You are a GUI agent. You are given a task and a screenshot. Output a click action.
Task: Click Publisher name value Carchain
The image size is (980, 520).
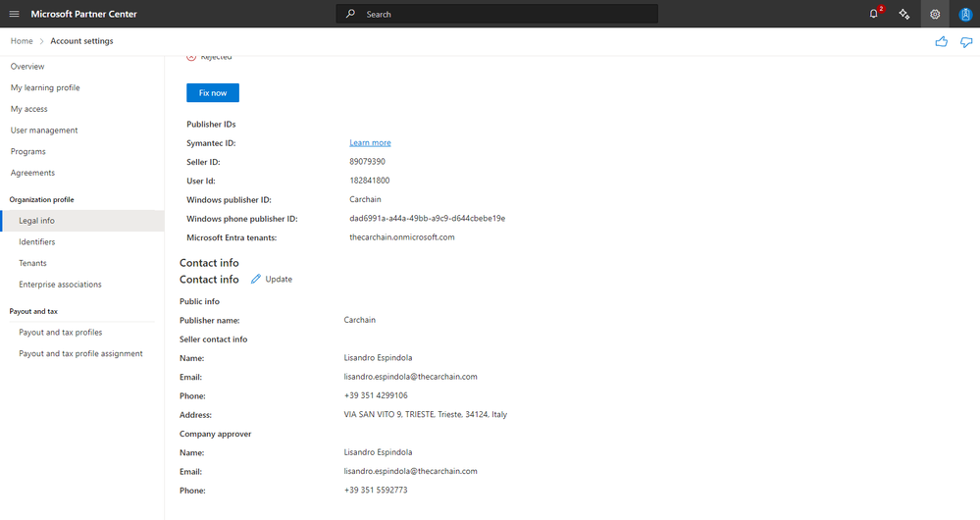[359, 320]
